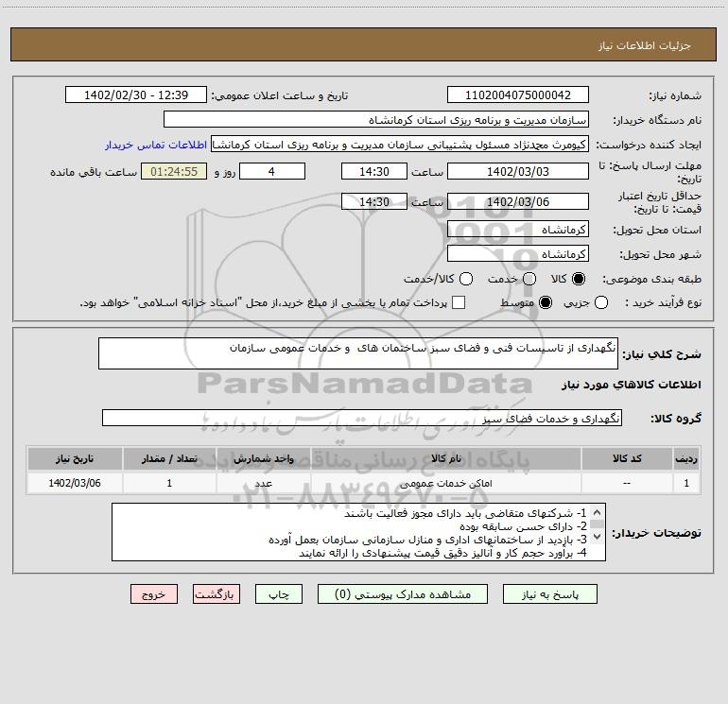Click the شرح کلی نیاز text area
The width and height of the screenshot is (728, 704).
point(358,353)
